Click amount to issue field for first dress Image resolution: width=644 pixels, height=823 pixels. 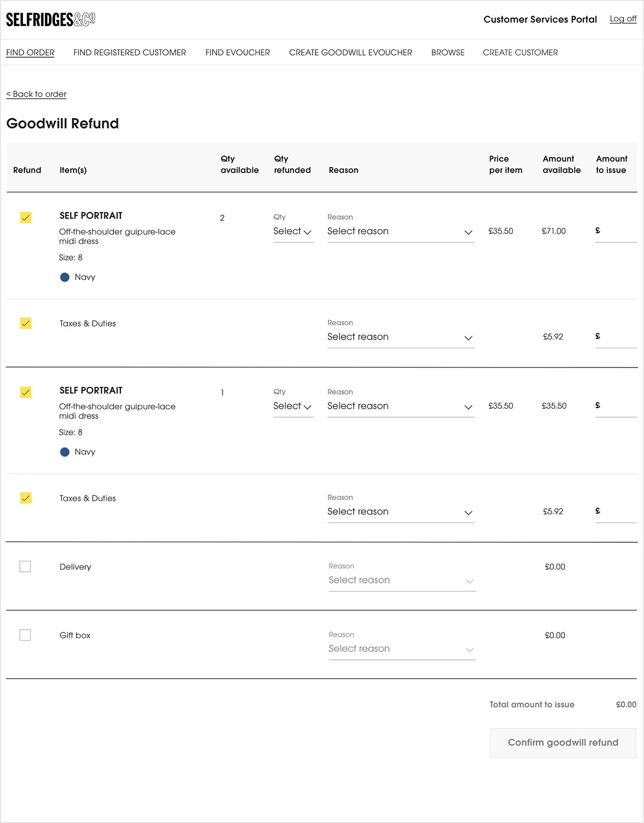click(618, 231)
